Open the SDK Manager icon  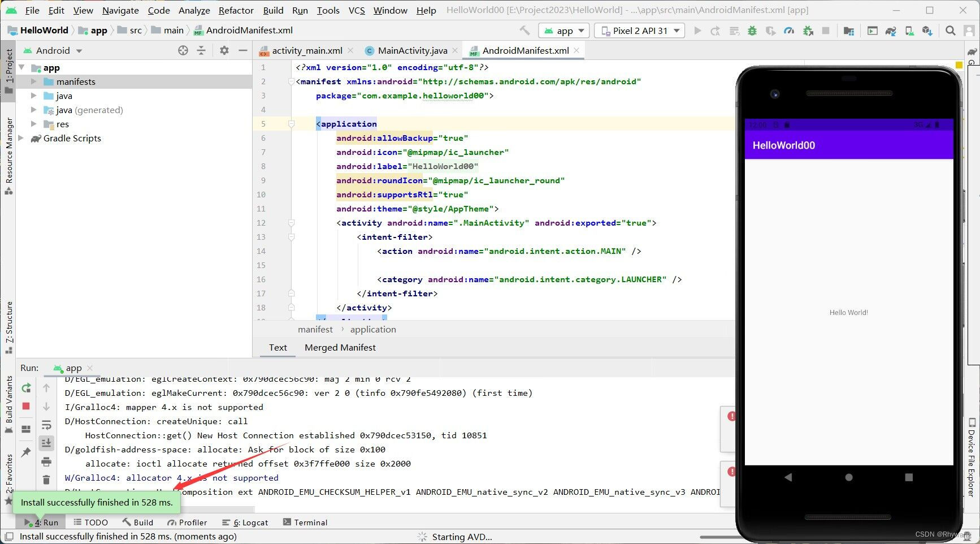[927, 31]
